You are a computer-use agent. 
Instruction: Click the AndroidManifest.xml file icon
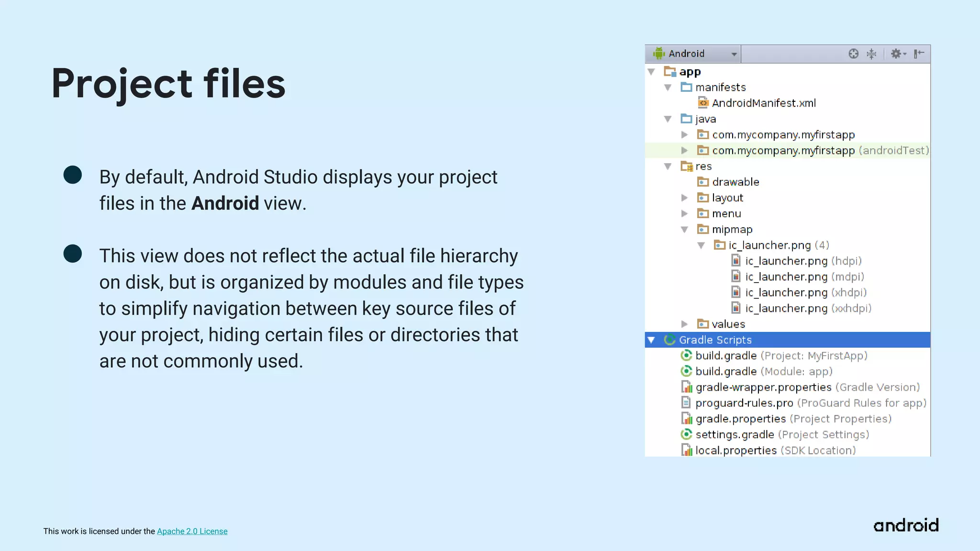703,103
